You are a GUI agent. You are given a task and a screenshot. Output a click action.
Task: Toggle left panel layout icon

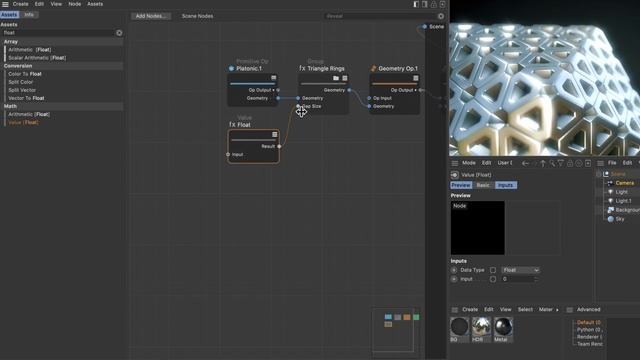[x=416, y=4]
